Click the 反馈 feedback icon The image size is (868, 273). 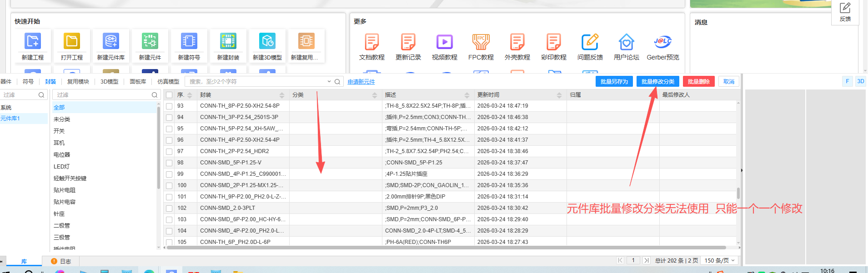point(845,8)
